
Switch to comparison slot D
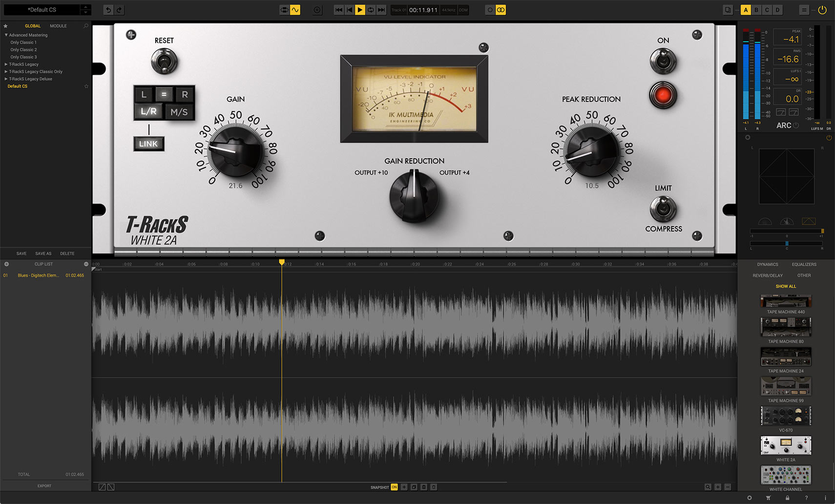coord(778,10)
